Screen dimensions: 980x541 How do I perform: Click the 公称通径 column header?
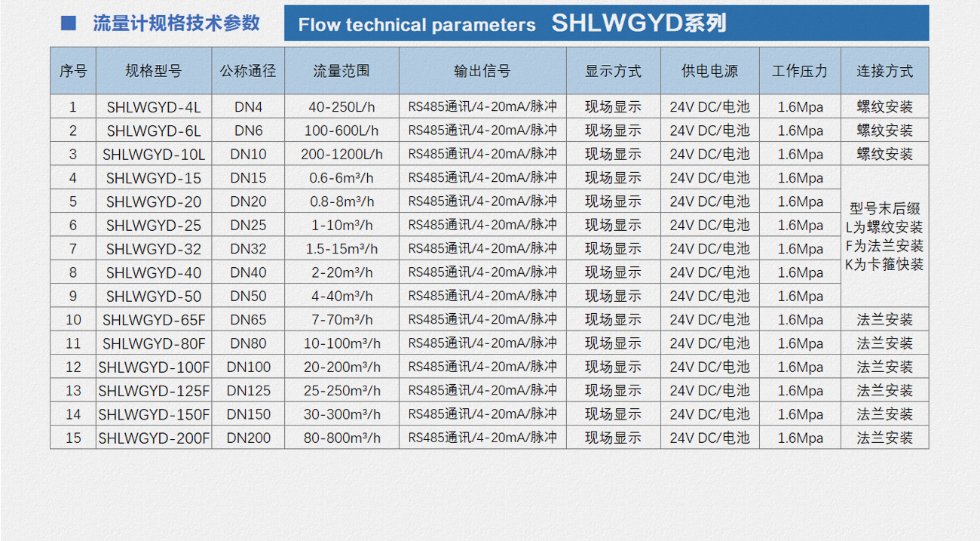point(248,71)
